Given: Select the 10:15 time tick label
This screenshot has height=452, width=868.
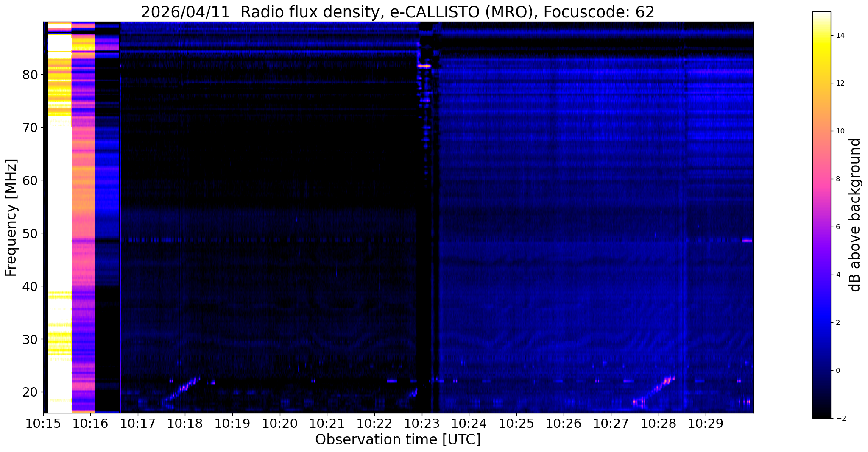Looking at the screenshot, I should [x=43, y=424].
